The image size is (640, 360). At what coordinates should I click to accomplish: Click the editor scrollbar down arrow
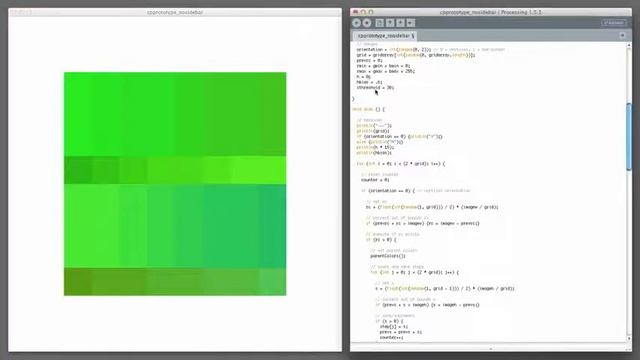point(629,338)
